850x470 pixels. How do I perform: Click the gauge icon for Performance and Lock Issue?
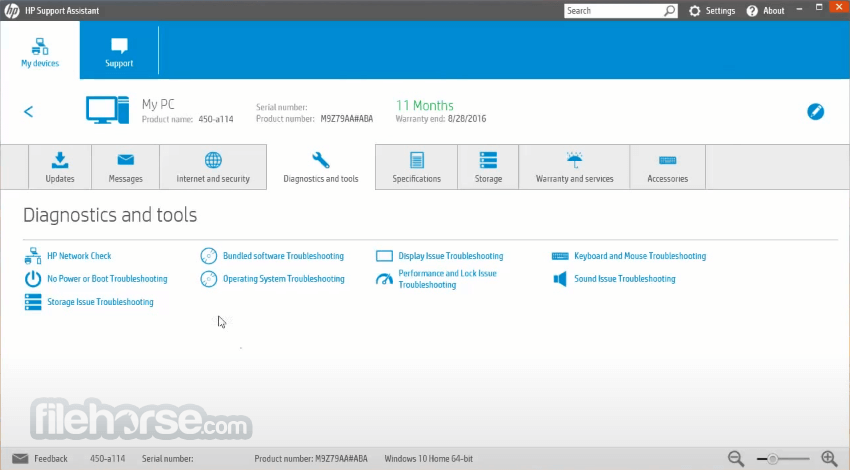point(384,279)
